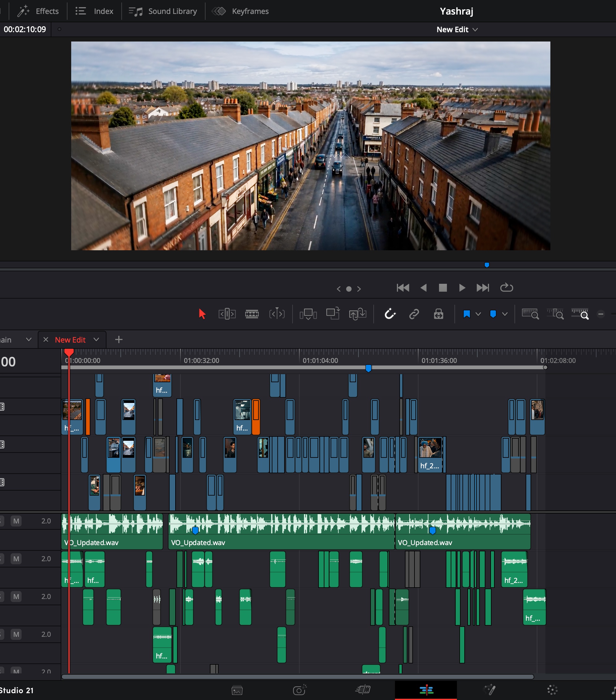
Task: Toggle Linked Selection
Action: pyautogui.click(x=414, y=314)
